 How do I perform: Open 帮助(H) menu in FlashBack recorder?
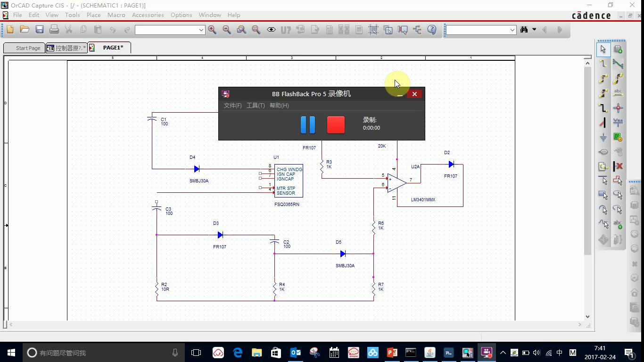point(279,106)
